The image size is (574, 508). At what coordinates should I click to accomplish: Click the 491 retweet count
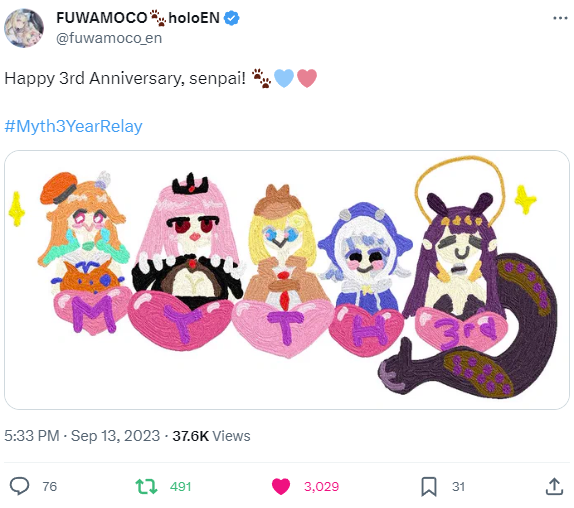[x=180, y=487]
